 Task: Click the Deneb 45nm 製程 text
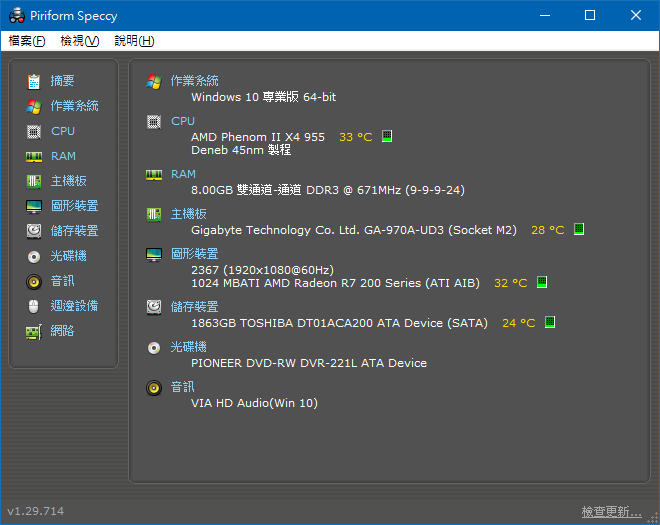click(x=241, y=150)
